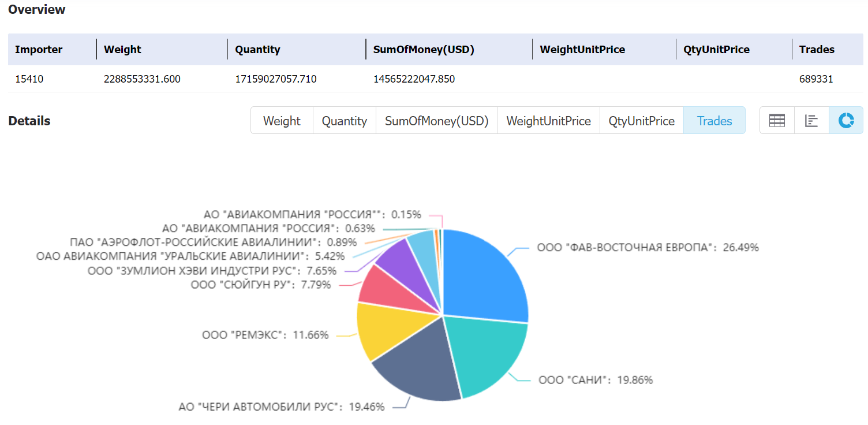This screenshot has width=868, height=425.
Task: Switch to table view icon
Action: [777, 121]
